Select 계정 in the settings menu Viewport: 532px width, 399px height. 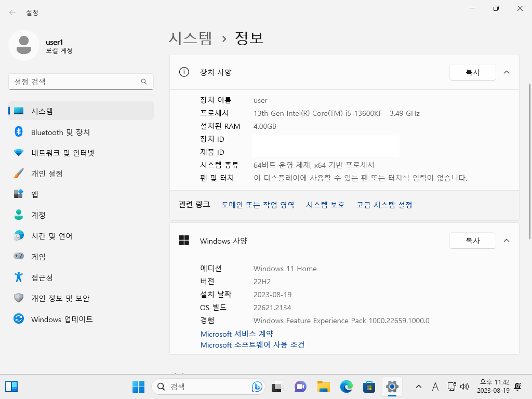coord(81,215)
